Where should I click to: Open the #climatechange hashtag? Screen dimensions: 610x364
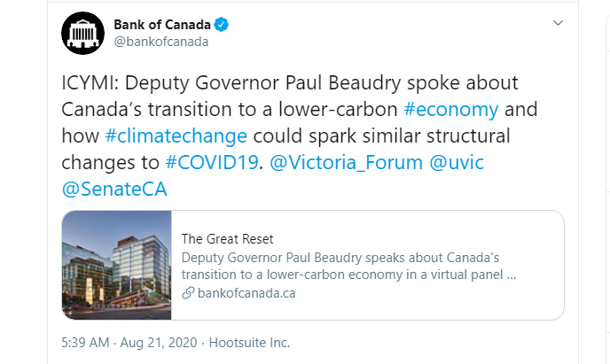click(176, 136)
